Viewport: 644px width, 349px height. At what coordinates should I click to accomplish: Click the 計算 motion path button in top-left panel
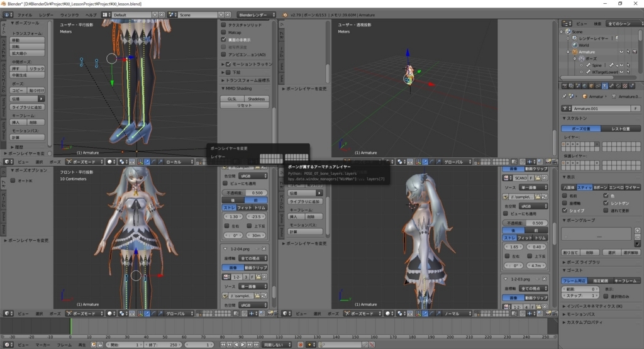28,137
